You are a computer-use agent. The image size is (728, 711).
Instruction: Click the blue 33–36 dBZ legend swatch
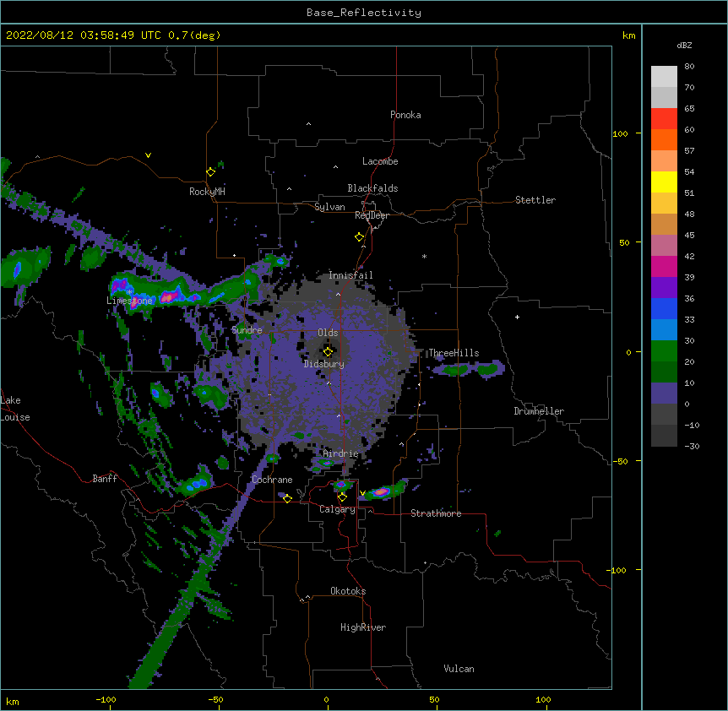[664, 308]
